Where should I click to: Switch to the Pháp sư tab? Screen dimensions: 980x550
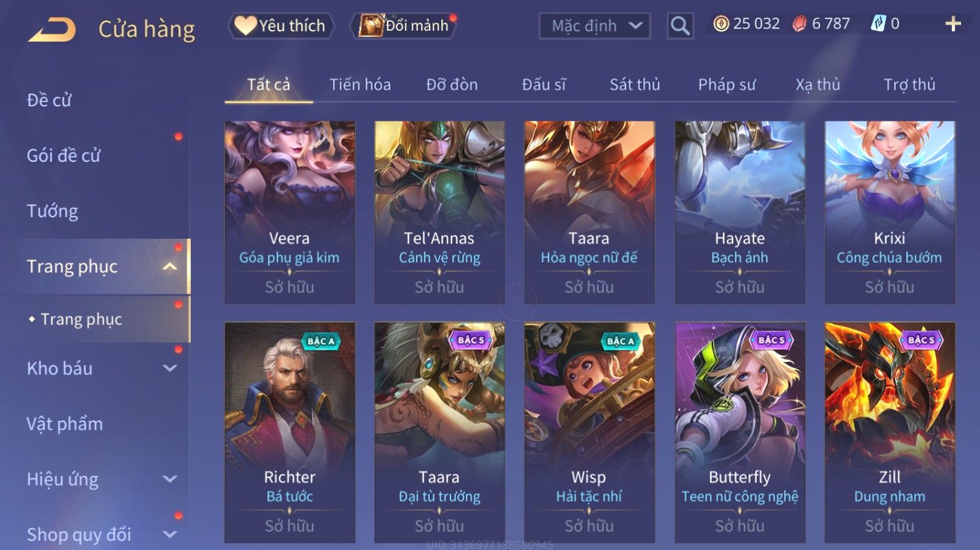pyautogui.click(x=727, y=85)
